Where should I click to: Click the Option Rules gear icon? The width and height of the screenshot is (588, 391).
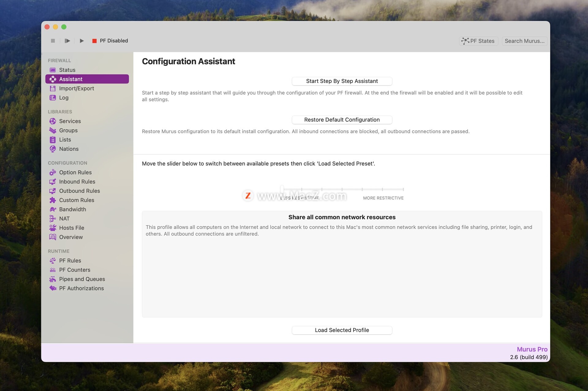pyautogui.click(x=53, y=172)
